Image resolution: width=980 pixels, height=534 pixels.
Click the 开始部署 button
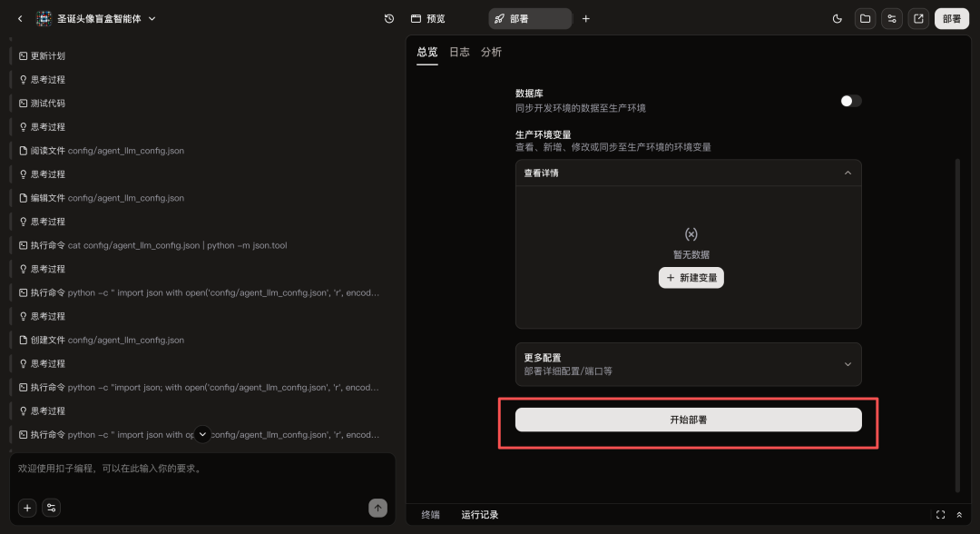[688, 420]
